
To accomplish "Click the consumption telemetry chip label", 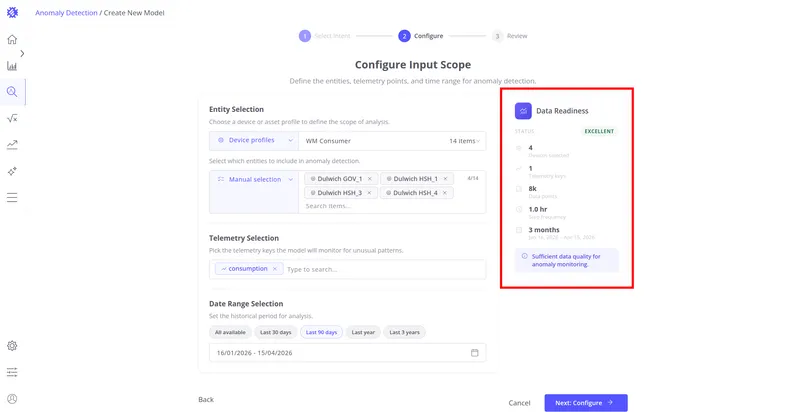I will [248, 269].
